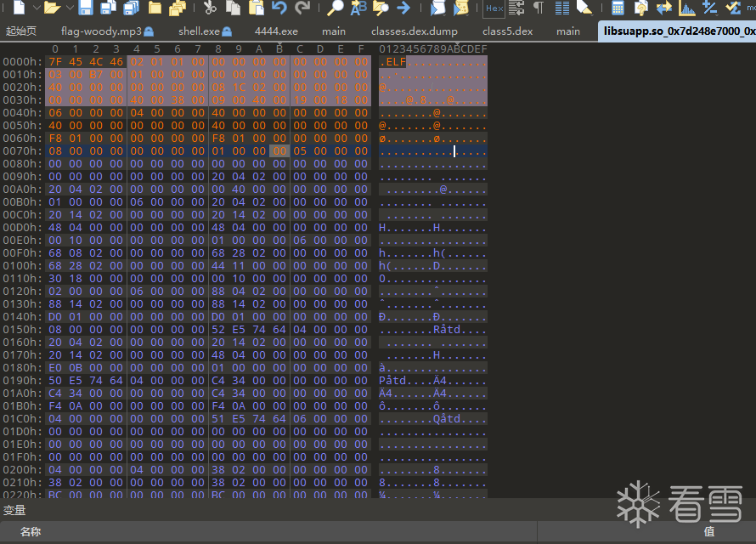
Task: Open the Replace (A to B) tool
Action: [x=358, y=8]
